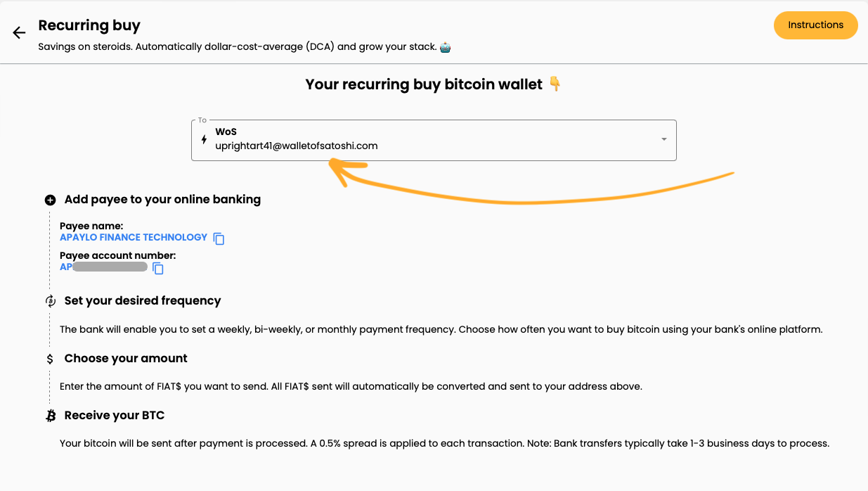Image resolution: width=868 pixels, height=491 pixels.
Task: Copy the payee account number
Action: (158, 268)
